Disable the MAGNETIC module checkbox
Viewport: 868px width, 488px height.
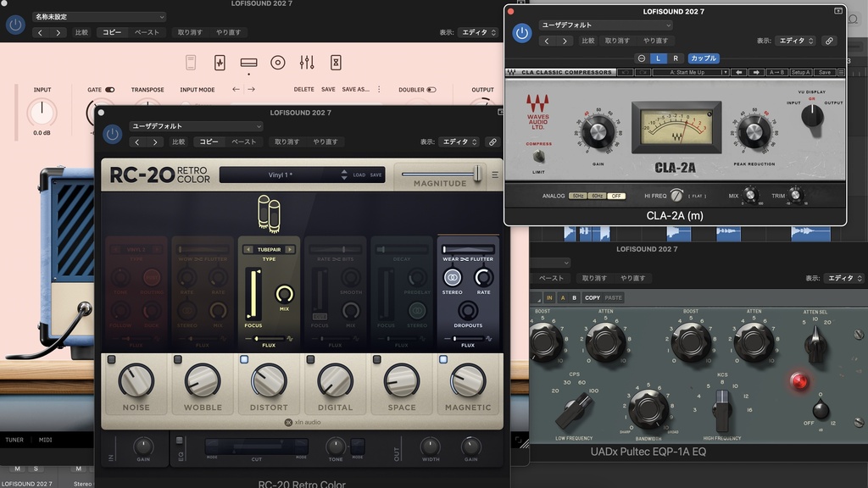443,359
